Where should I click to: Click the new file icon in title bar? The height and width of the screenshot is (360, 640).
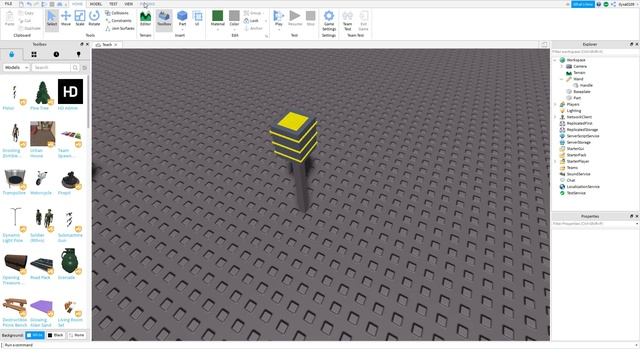21,4
